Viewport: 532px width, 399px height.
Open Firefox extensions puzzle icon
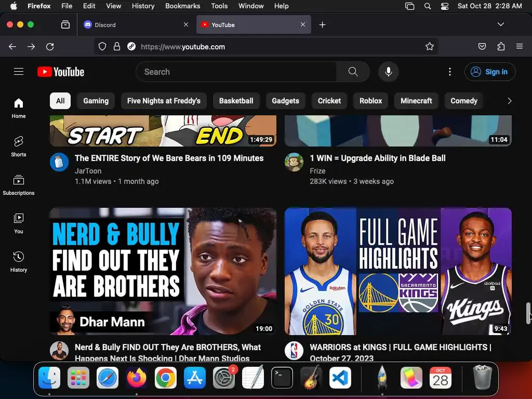pyautogui.click(x=501, y=46)
